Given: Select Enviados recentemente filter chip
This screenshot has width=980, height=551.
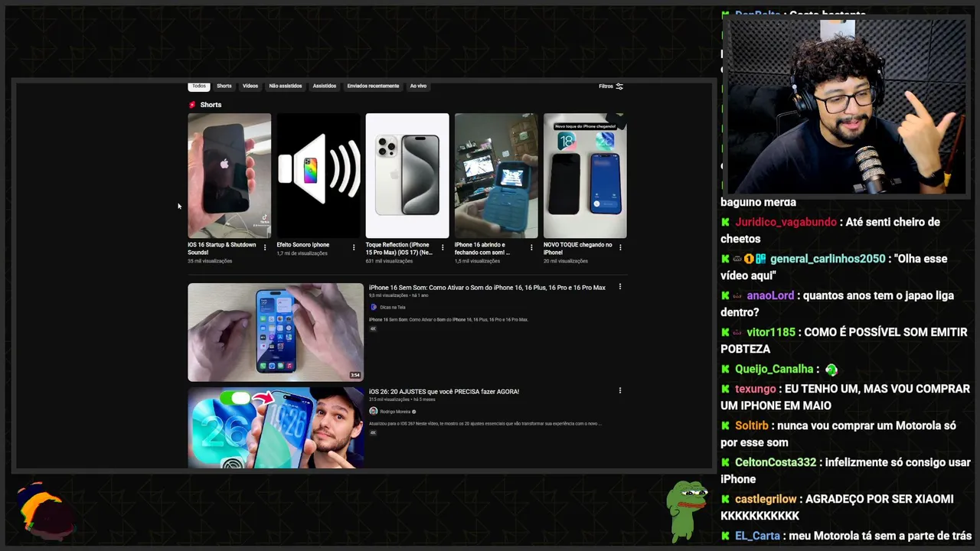Looking at the screenshot, I should pyautogui.click(x=373, y=86).
